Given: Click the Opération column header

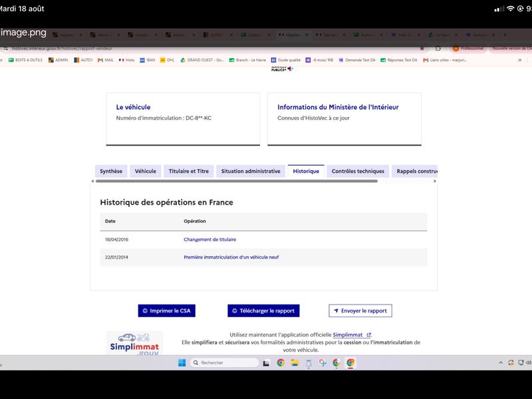Looking at the screenshot, I should coord(195,221).
